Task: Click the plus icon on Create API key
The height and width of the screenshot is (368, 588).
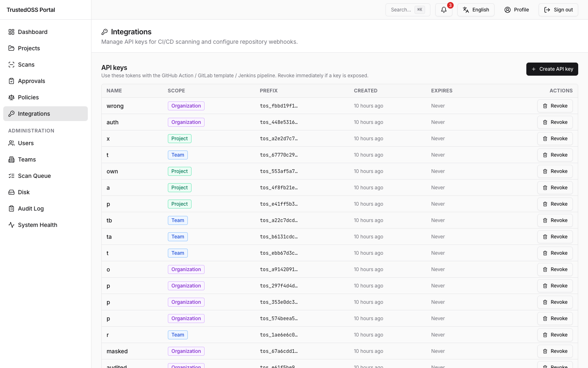Action: 534,69
